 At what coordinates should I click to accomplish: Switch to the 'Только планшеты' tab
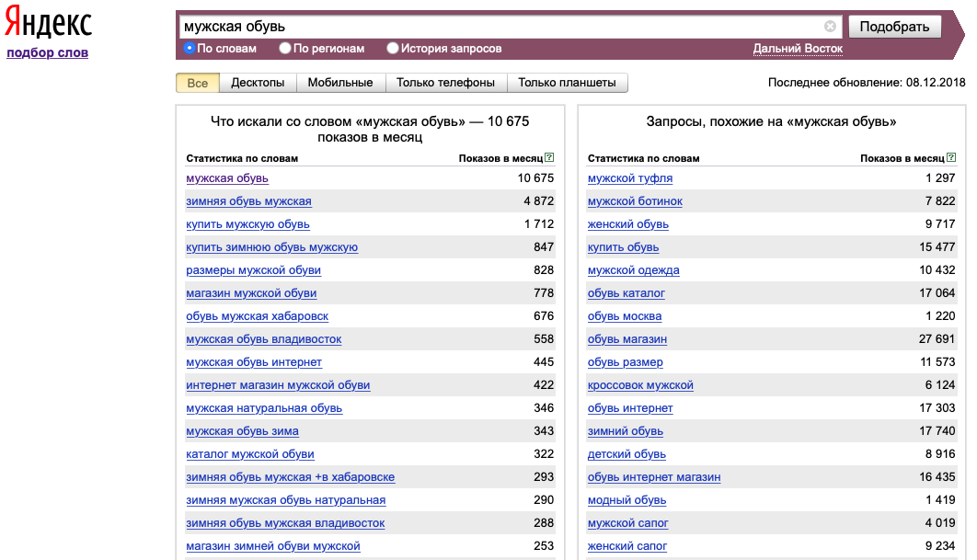[x=567, y=83]
